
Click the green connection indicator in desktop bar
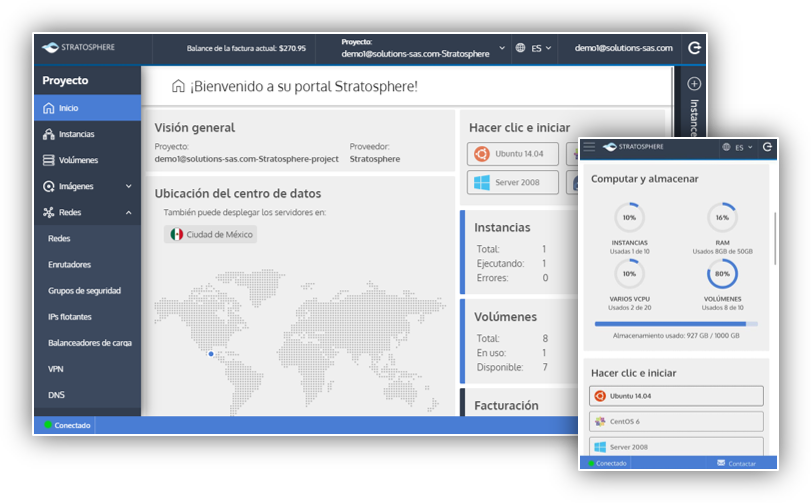coord(48,425)
